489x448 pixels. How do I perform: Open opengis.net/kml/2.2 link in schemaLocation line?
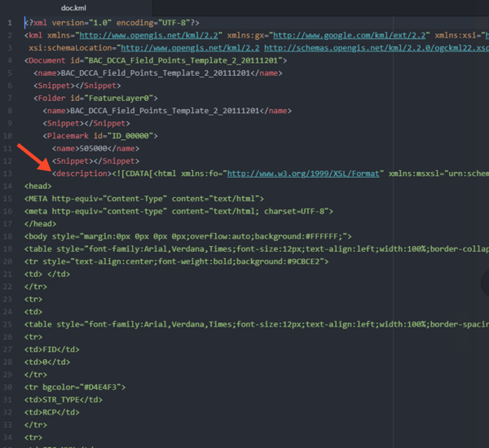click(x=190, y=48)
